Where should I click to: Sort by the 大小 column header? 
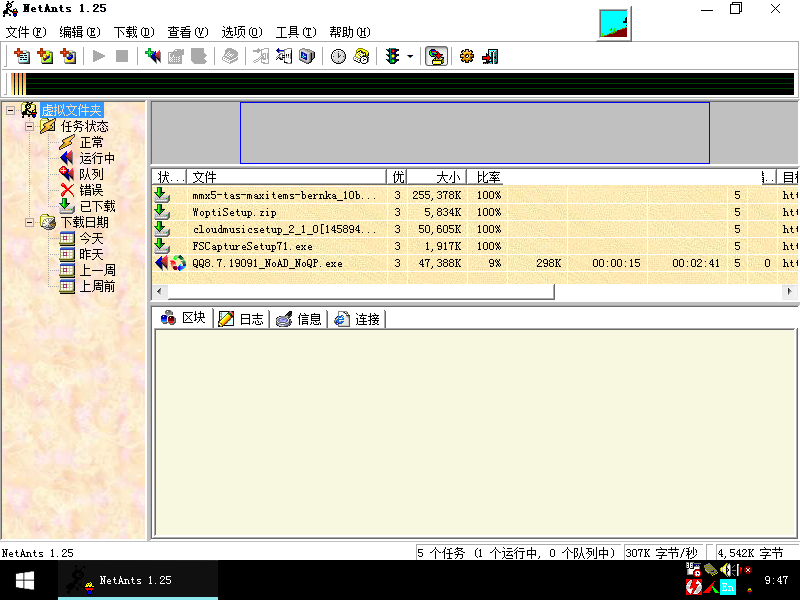tap(437, 177)
